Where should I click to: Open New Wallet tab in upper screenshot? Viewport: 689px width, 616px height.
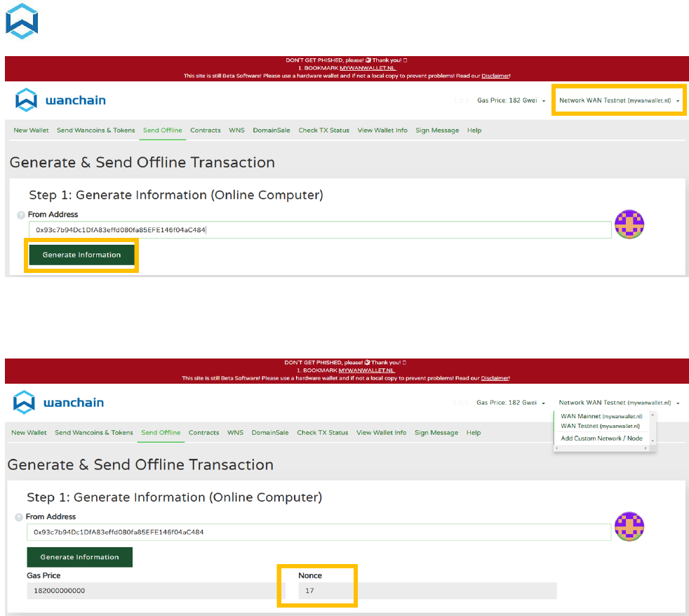pos(31,130)
